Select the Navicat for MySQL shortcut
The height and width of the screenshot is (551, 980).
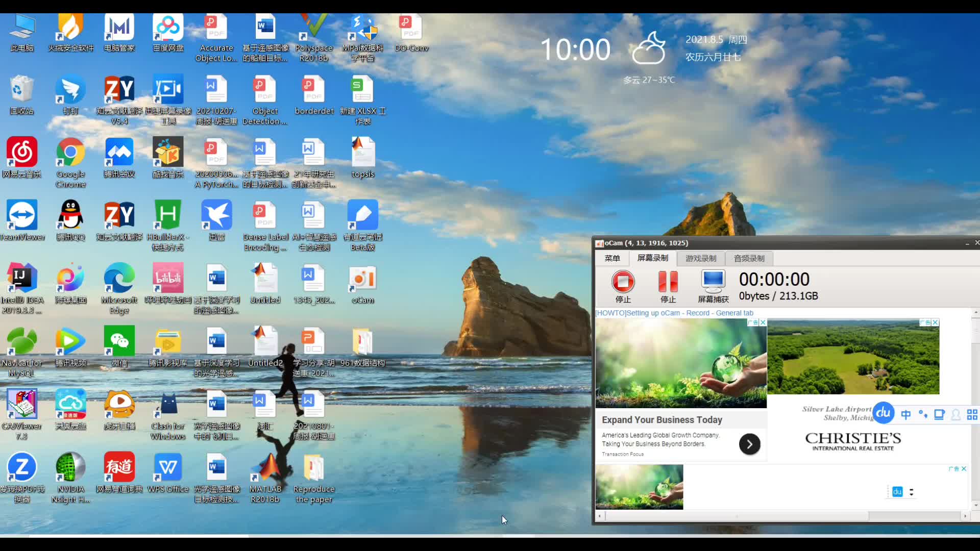pos(22,352)
